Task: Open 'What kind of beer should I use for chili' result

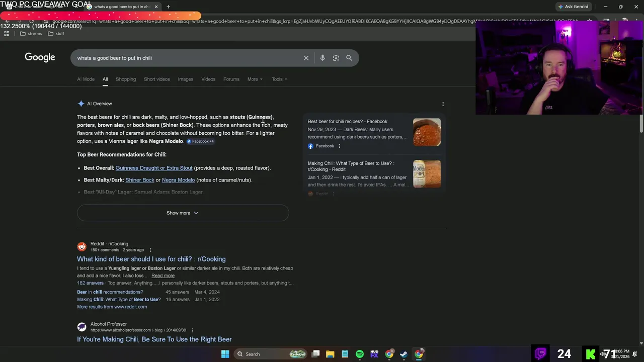Action: click(151, 259)
